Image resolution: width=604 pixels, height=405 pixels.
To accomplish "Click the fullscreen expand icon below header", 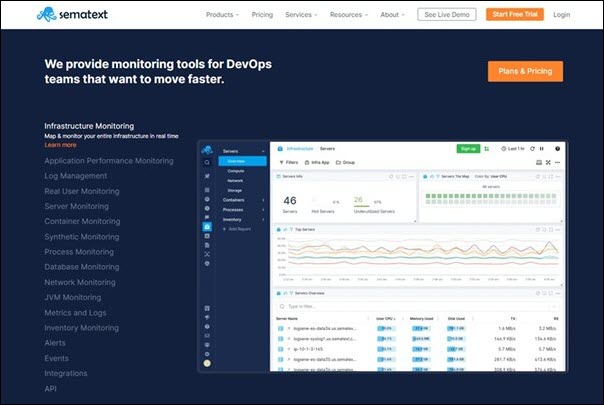I will click(548, 163).
